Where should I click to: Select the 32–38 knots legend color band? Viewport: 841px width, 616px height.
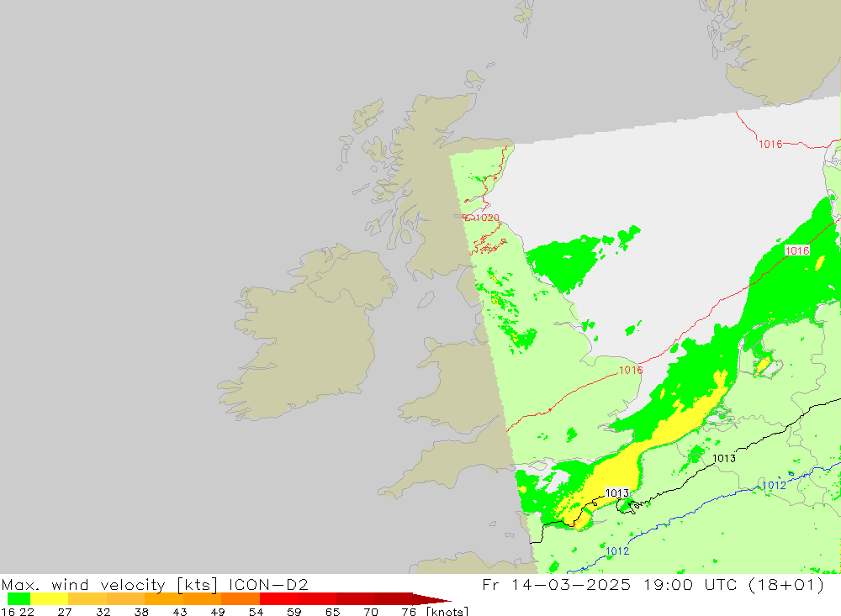(x=125, y=599)
